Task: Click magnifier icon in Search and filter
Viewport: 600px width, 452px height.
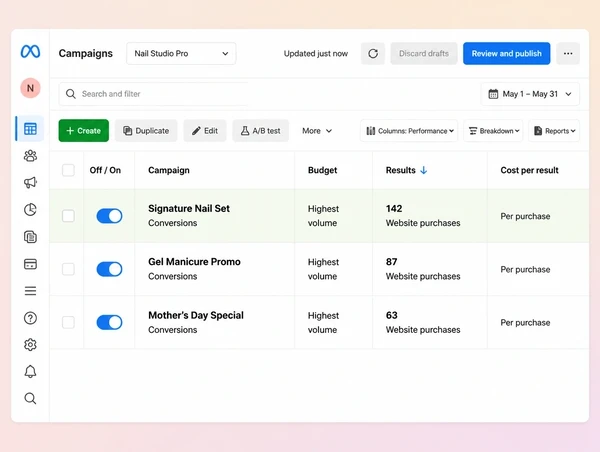Action: (x=71, y=94)
